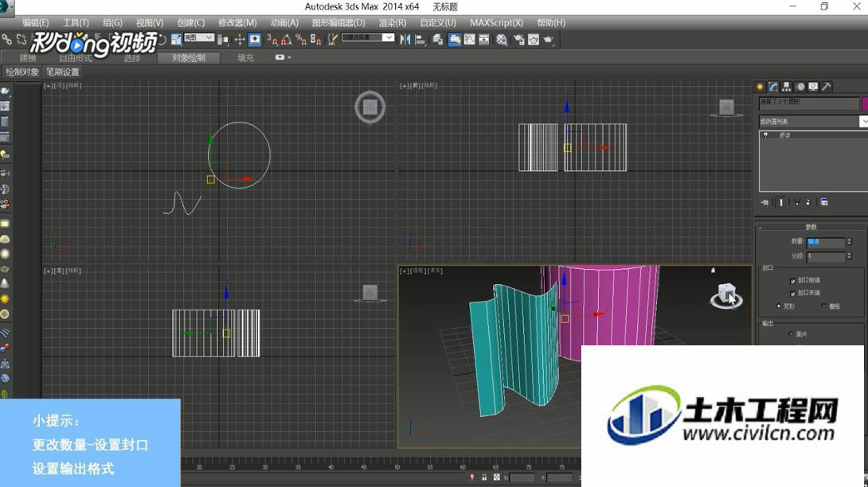Open the Render Setup icon
This screenshot has width=868, height=487.
tap(518, 39)
